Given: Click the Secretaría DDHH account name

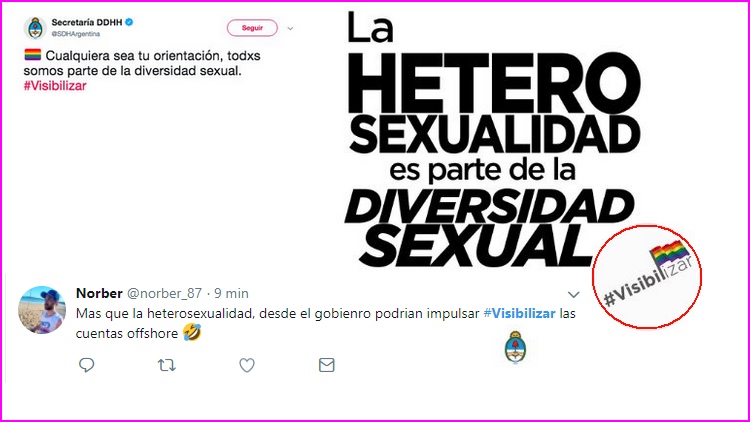Looking at the screenshot, I should click(x=87, y=22).
